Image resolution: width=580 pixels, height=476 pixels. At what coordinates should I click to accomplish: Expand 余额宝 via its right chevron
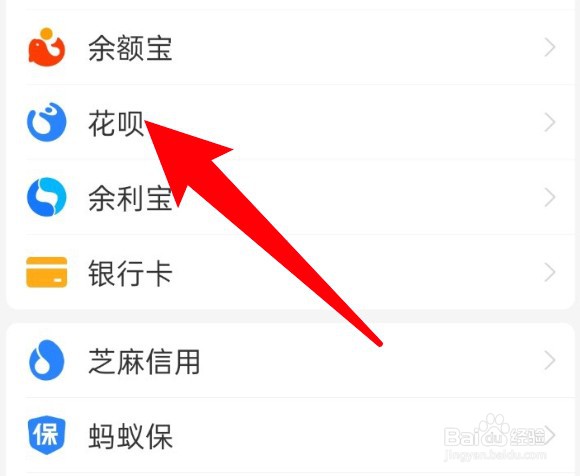tap(550, 47)
